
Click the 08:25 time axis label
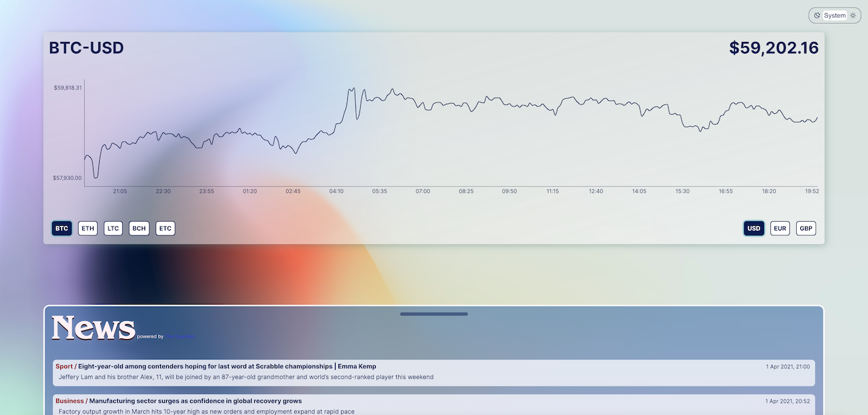466,191
